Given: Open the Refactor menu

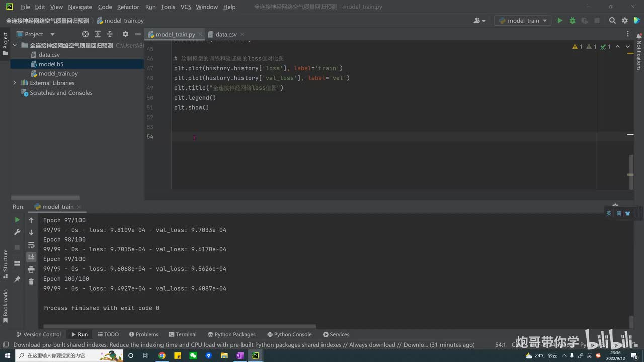Looking at the screenshot, I should (128, 7).
